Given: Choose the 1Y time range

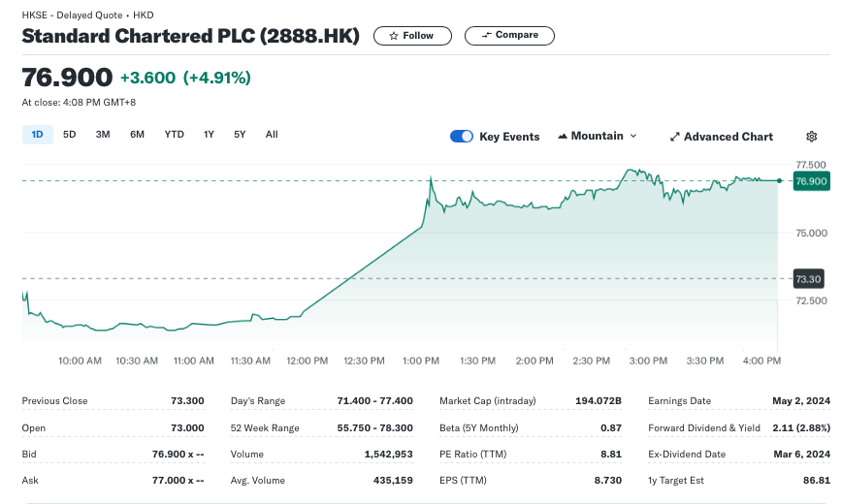Looking at the screenshot, I should pyautogui.click(x=209, y=135).
